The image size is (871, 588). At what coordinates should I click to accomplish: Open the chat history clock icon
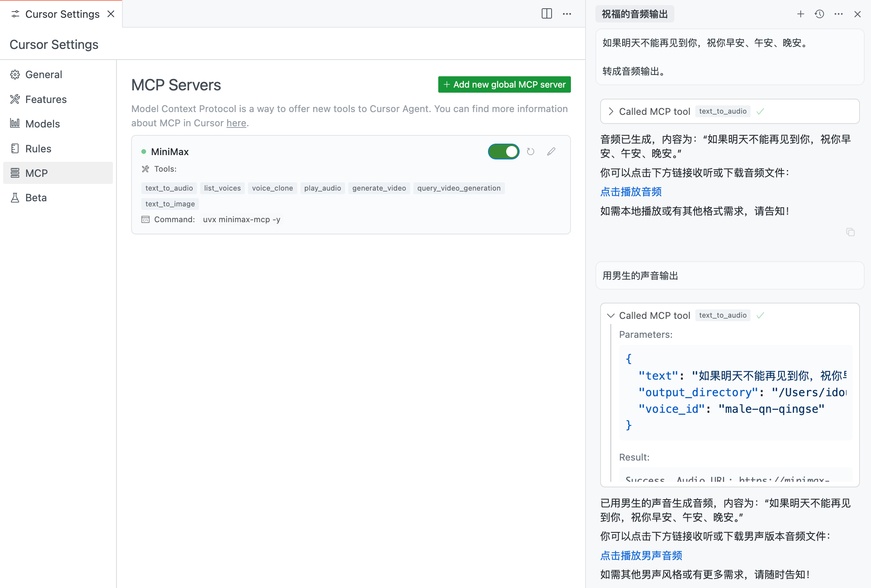tap(819, 14)
